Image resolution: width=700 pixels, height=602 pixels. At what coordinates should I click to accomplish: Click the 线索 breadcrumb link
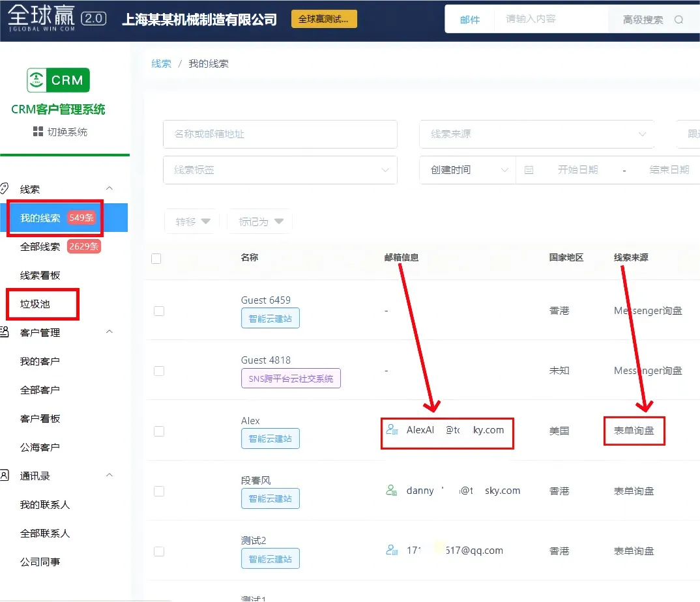coord(161,64)
